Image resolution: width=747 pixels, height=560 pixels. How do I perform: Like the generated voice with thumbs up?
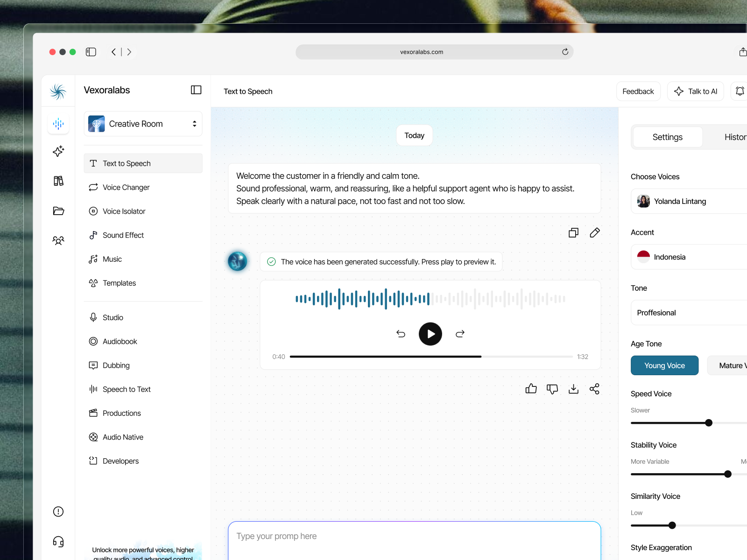coord(531,389)
